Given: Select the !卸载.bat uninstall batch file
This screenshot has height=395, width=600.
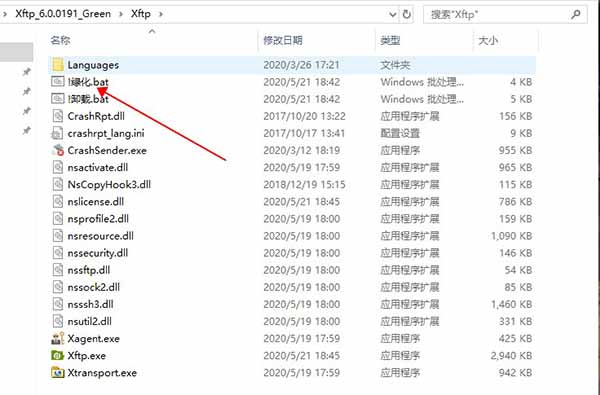Looking at the screenshot, I should [88, 99].
